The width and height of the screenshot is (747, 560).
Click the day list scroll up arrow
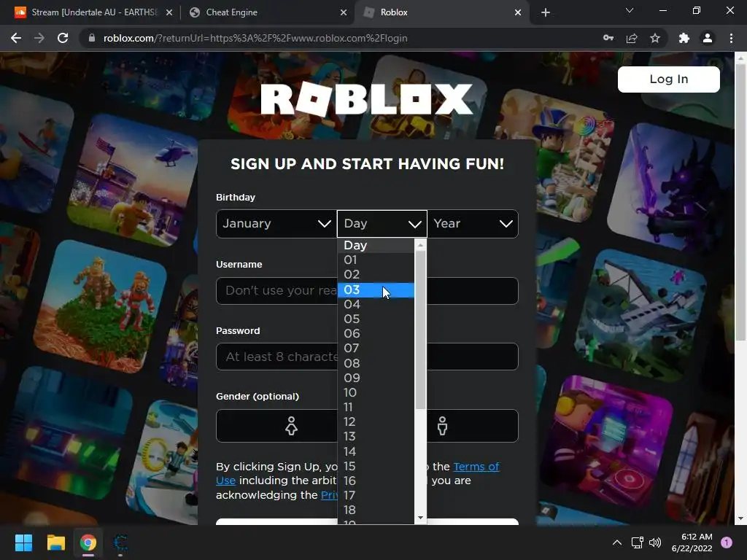pyautogui.click(x=420, y=245)
